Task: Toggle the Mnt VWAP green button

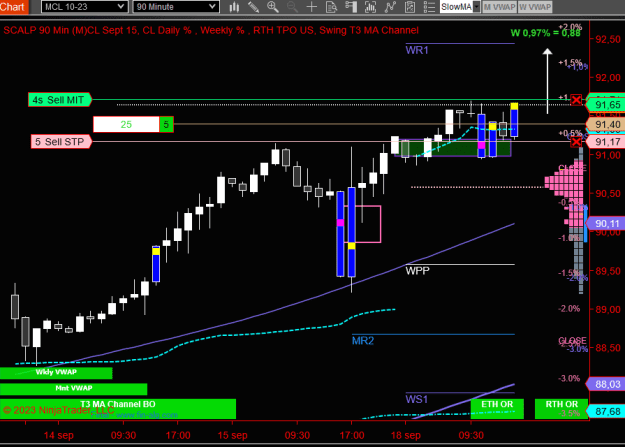Action: pos(74,388)
